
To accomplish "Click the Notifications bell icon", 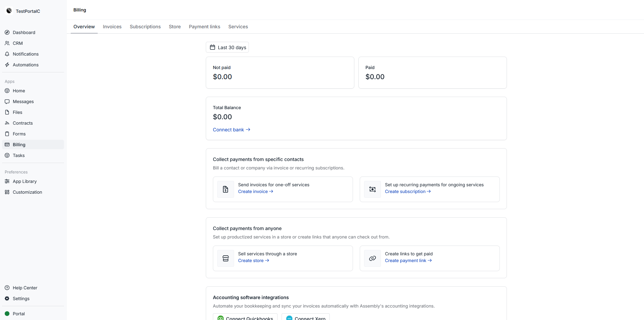I will [7, 54].
